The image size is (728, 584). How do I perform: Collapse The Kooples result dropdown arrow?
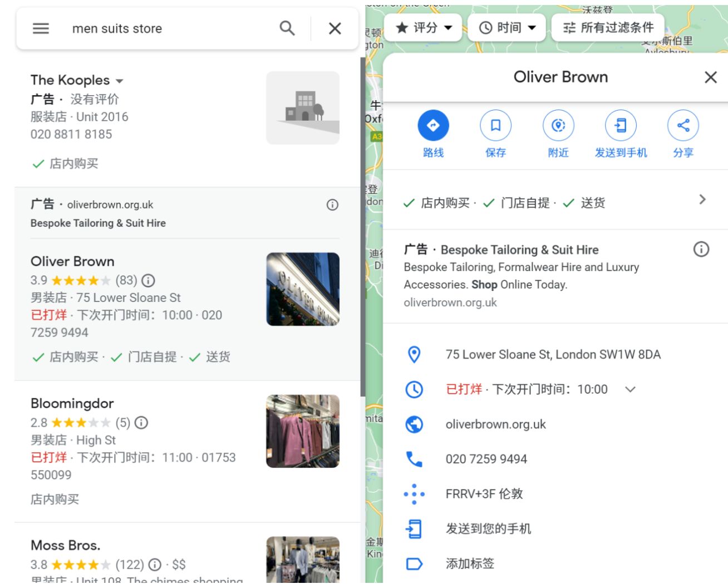click(x=120, y=81)
